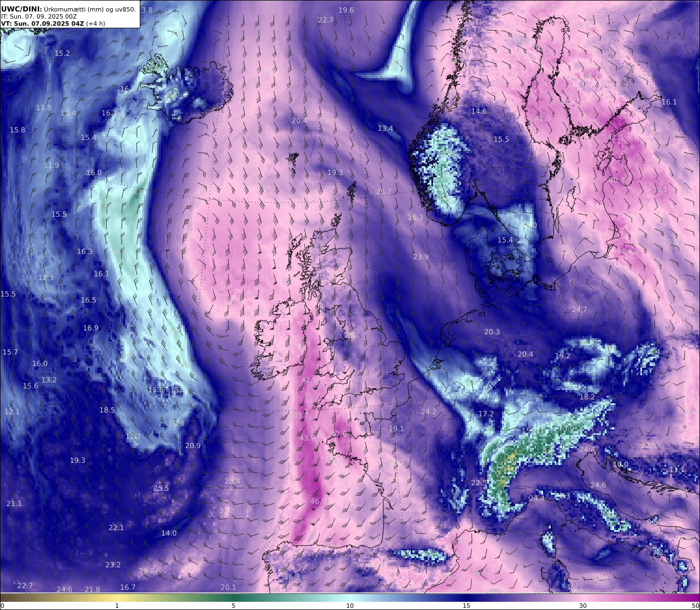Screen dimensions: 700x610
Task: Click the 18.2 value label
Action: (587, 397)
